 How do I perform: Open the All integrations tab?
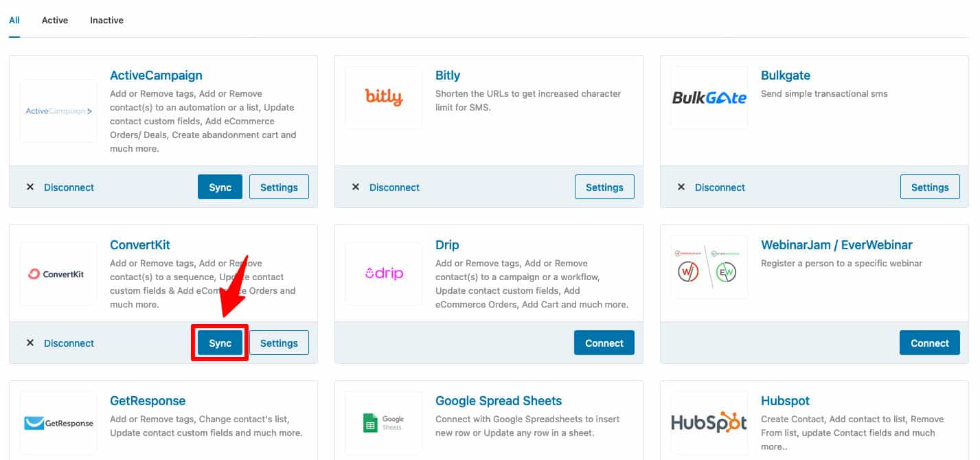pos(14,20)
